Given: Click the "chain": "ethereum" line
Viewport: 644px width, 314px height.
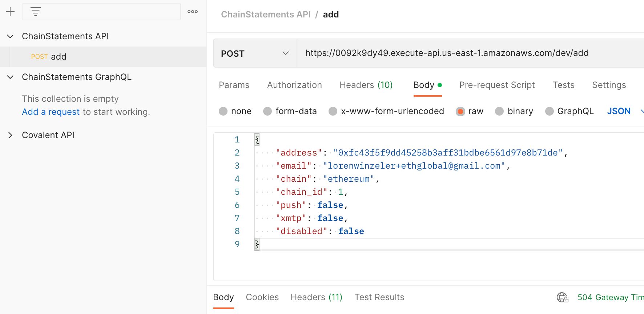Looking at the screenshot, I should coord(327,179).
